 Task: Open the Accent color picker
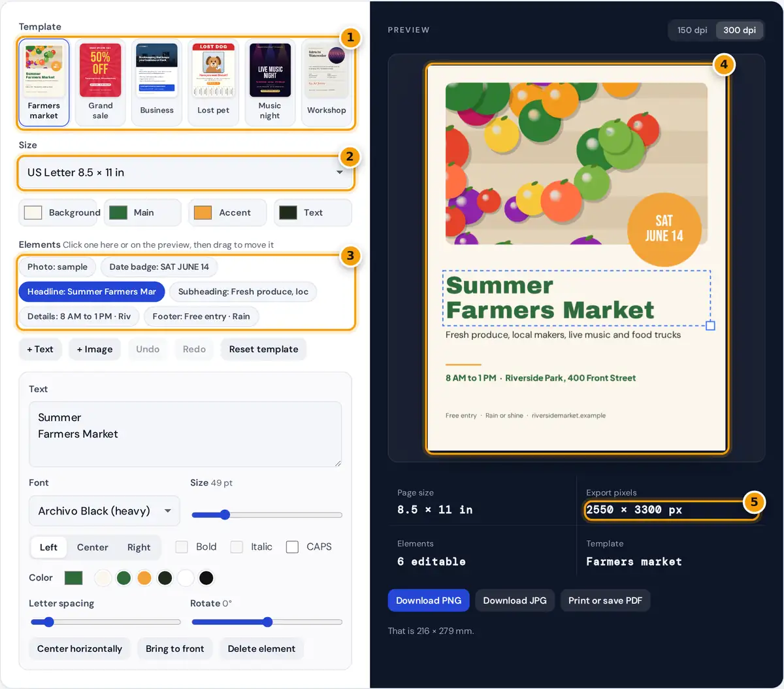pyautogui.click(x=227, y=212)
